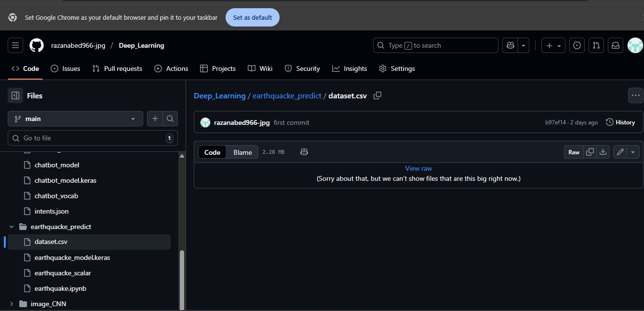Open the Wiki tab
Viewport: 644px width, 311px height.
click(x=260, y=68)
